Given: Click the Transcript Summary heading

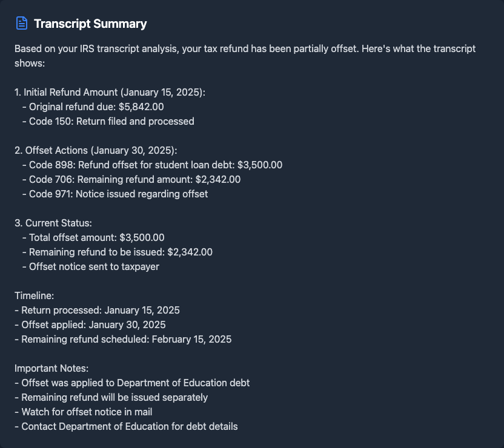Looking at the screenshot, I should click(90, 24).
